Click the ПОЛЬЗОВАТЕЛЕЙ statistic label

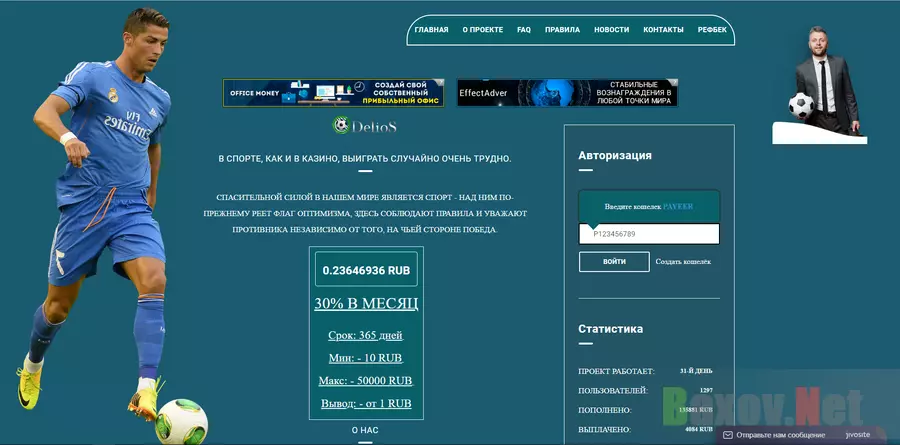[x=613, y=391]
